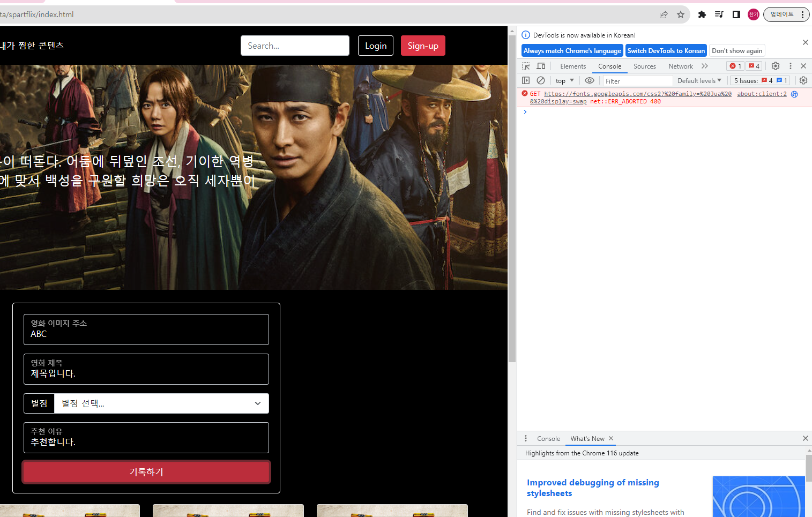This screenshot has width=812, height=517.
Task: Click the Kingdom hero banner image
Action: click(x=254, y=177)
